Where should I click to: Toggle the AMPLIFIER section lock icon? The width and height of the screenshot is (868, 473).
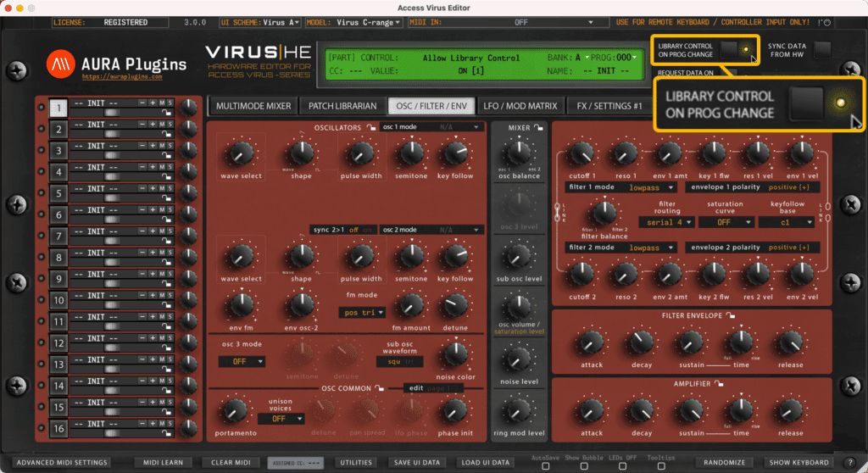coord(719,383)
